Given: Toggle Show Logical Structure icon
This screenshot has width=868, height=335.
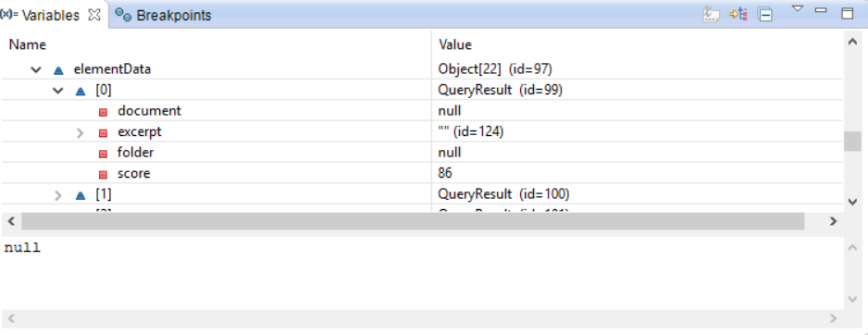Looking at the screenshot, I should coord(738,15).
